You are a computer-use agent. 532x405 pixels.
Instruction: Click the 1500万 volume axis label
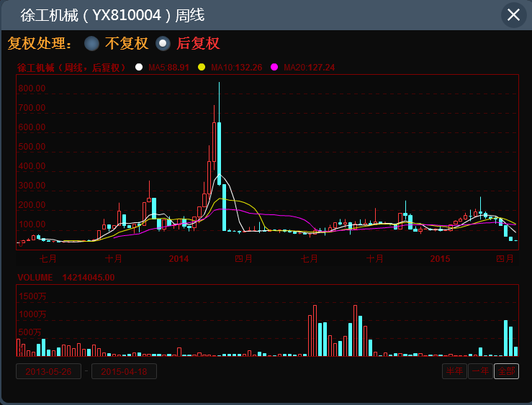(32, 296)
